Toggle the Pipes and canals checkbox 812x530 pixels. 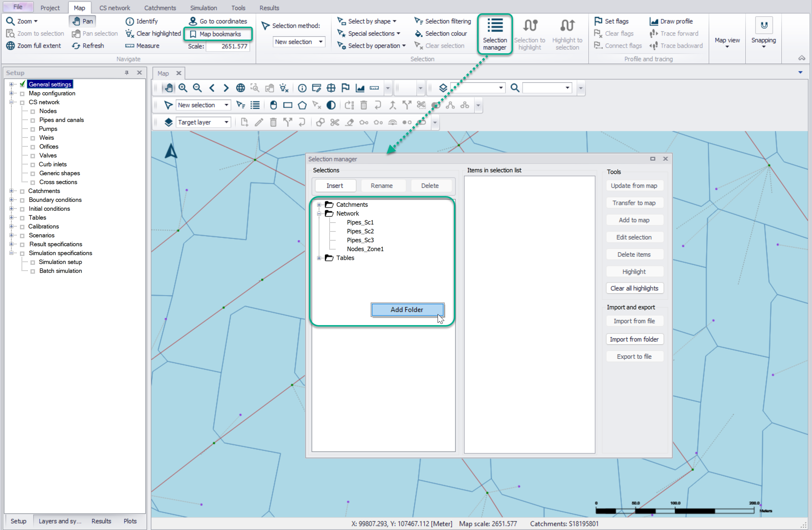33,120
